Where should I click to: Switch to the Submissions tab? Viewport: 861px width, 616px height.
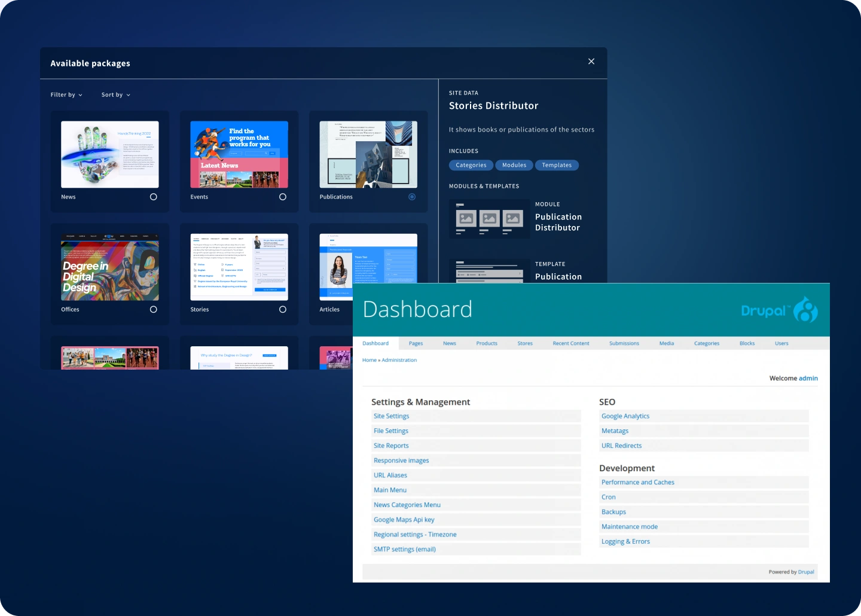tap(624, 343)
